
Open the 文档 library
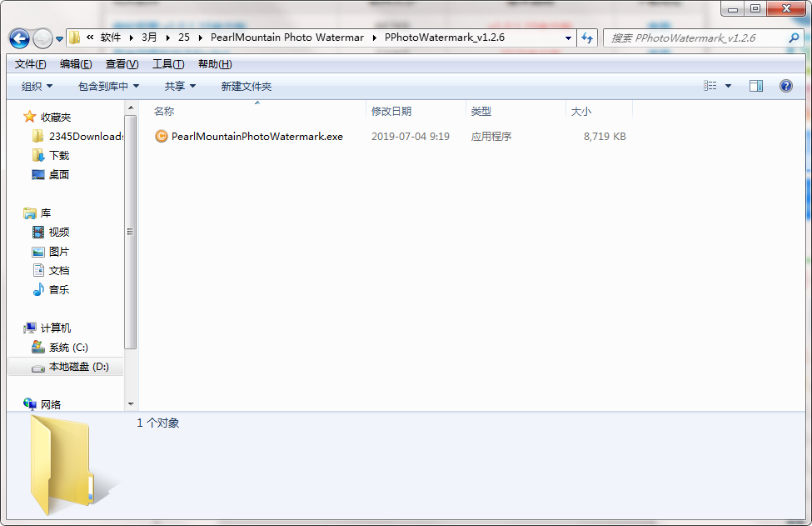click(x=58, y=271)
